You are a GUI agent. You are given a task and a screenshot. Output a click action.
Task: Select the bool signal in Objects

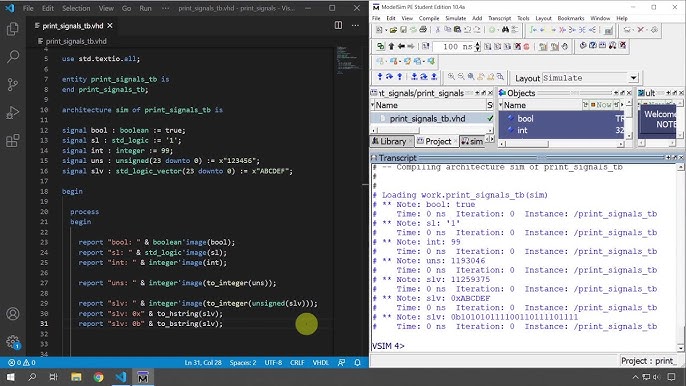click(x=525, y=119)
